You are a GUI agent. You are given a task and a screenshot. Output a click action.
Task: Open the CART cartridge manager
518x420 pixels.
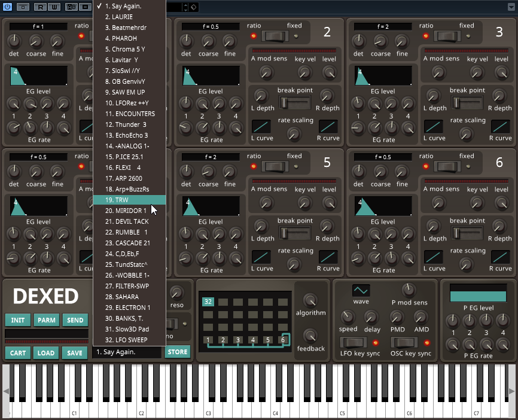click(18, 353)
